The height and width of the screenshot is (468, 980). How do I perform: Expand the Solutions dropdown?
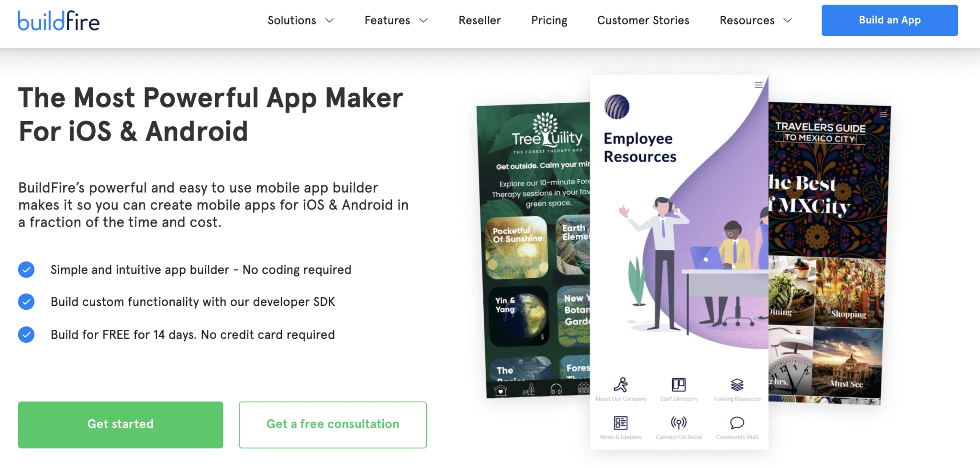click(300, 20)
